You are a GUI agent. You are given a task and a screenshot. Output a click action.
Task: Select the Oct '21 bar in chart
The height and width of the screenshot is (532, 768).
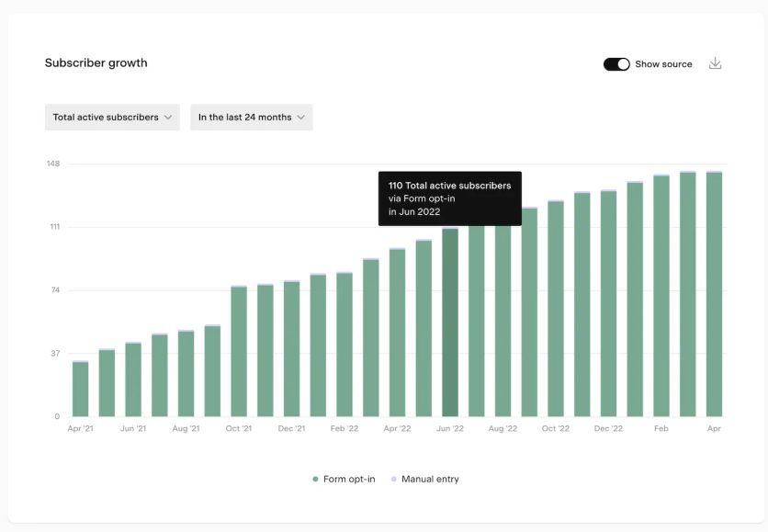pyautogui.click(x=239, y=351)
